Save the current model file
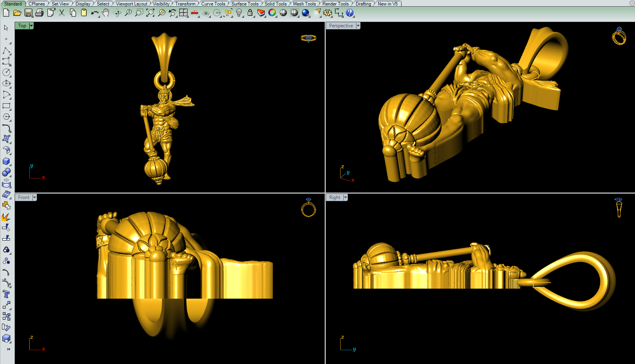Viewport: 635px width, 364px height. pyautogui.click(x=28, y=13)
